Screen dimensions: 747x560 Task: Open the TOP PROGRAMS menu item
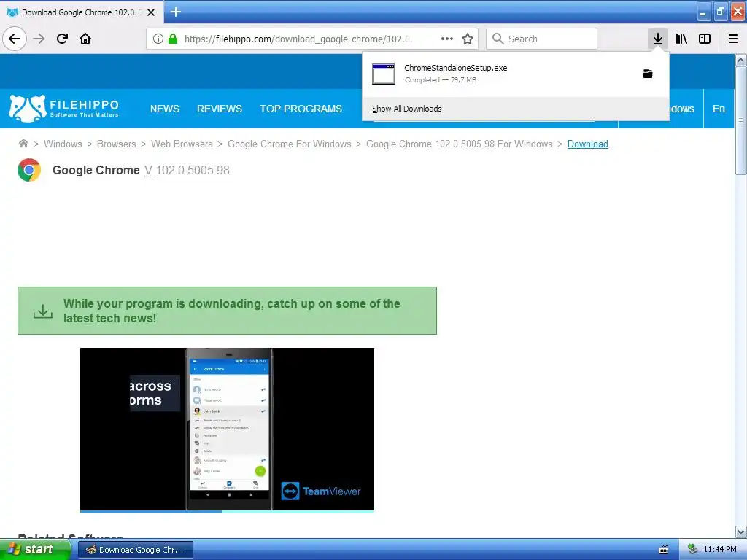301,109
